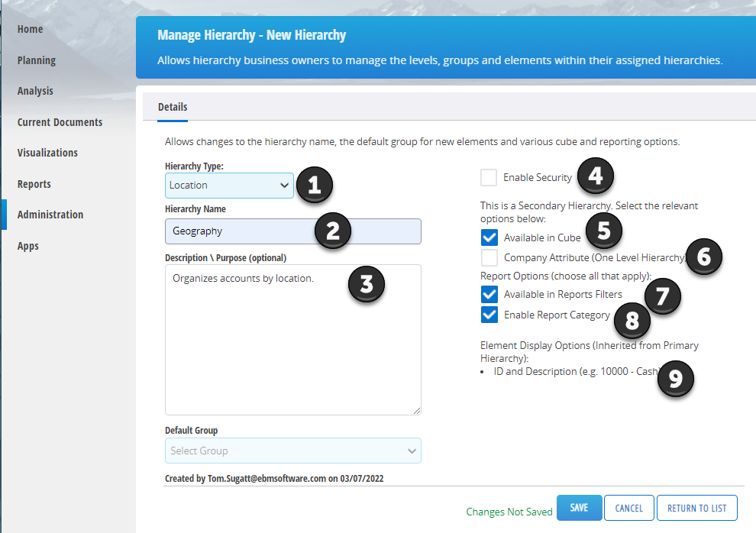Select Administration in the sidebar
This screenshot has width=756, height=533.
pyautogui.click(x=50, y=215)
